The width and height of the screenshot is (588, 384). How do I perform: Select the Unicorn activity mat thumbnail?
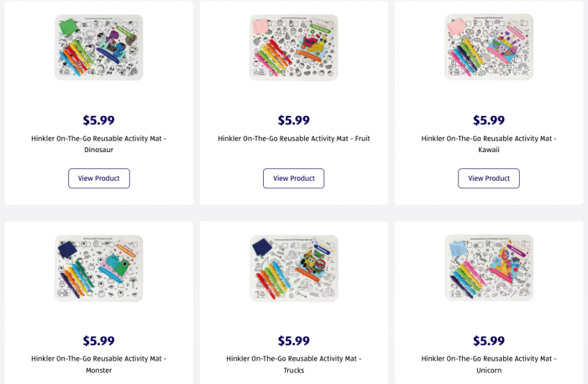(x=488, y=267)
